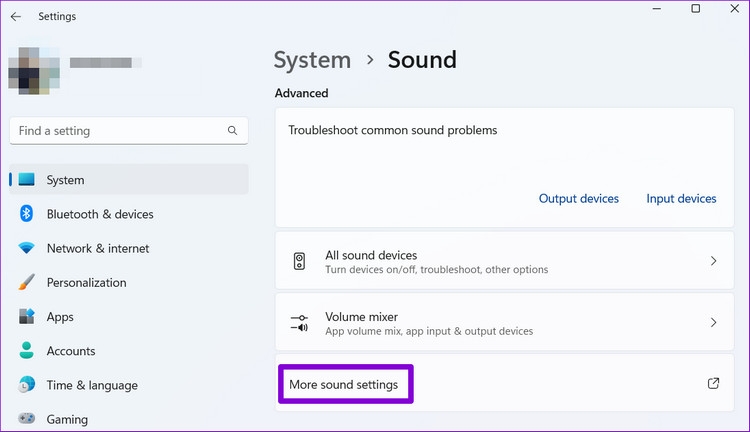The width and height of the screenshot is (750, 432).
Task: Click the Bluetooth icon in sidebar
Action: pos(26,214)
